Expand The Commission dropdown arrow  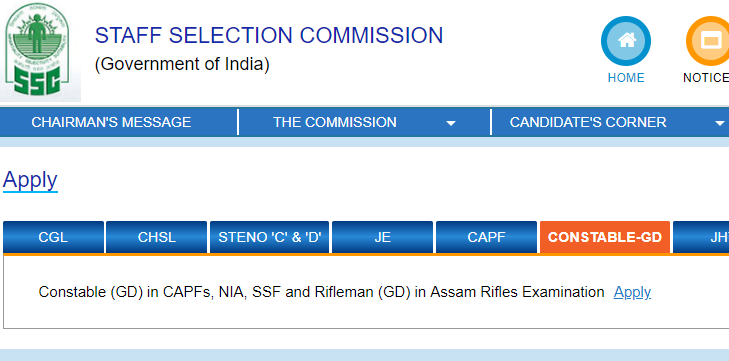451,124
